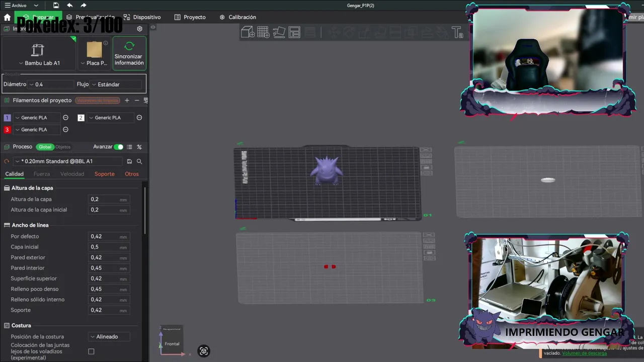Image resolution: width=644 pixels, height=362 pixels.
Task: Save the process preset icon
Action: click(129, 161)
